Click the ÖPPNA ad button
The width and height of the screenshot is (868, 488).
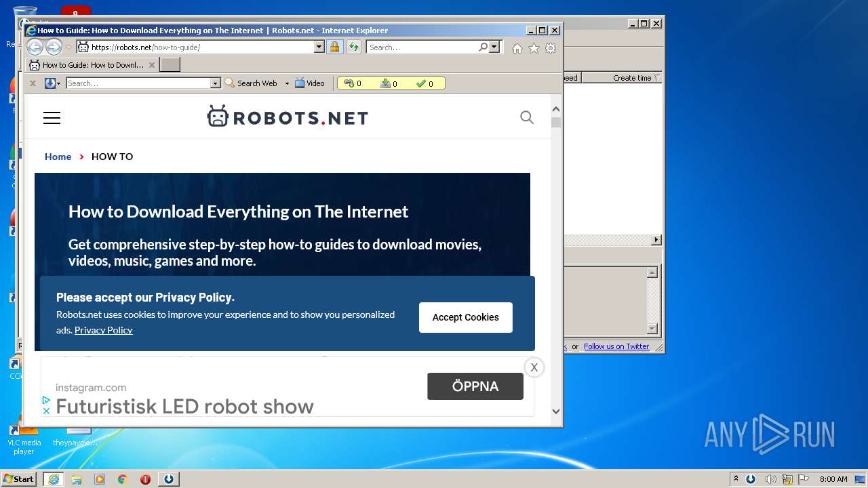tap(475, 386)
